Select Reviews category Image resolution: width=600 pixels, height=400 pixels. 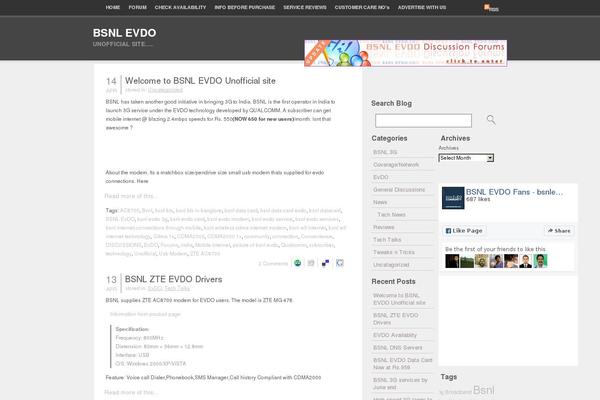pyautogui.click(x=383, y=227)
